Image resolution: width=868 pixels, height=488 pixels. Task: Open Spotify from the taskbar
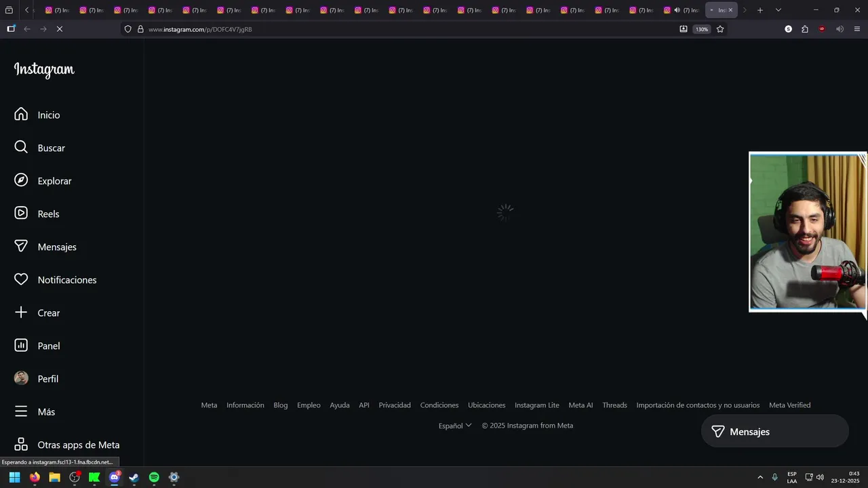[154, 477]
